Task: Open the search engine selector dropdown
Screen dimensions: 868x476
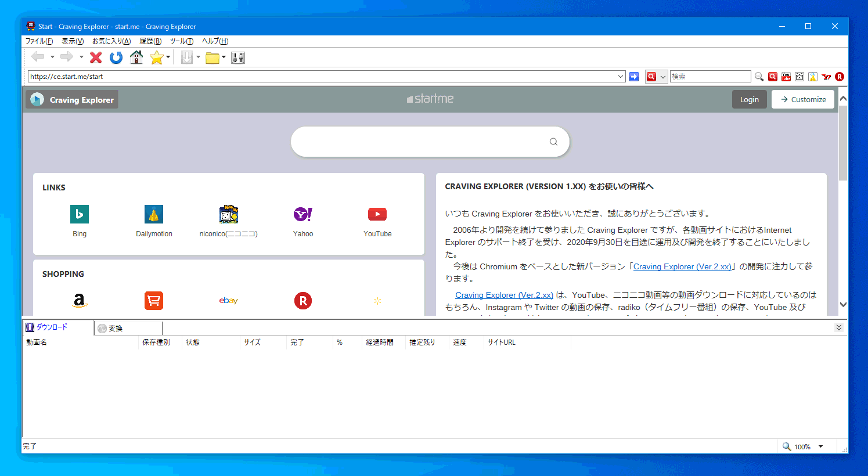Action: tap(663, 77)
